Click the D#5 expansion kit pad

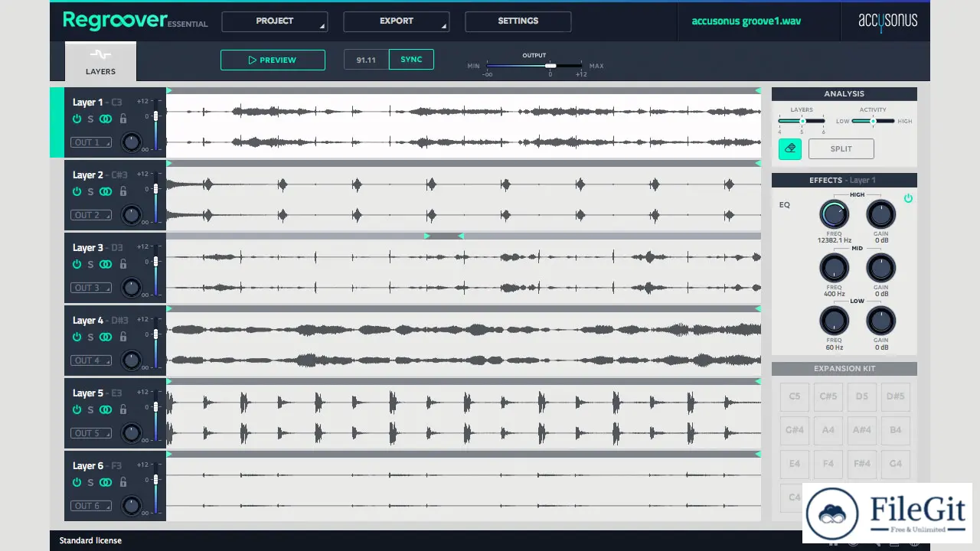tap(896, 396)
